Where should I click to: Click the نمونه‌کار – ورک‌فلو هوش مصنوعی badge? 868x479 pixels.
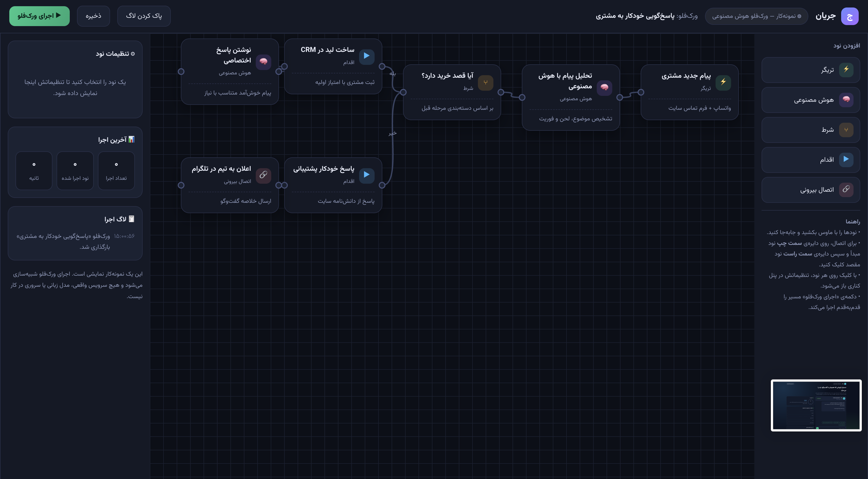756,16
